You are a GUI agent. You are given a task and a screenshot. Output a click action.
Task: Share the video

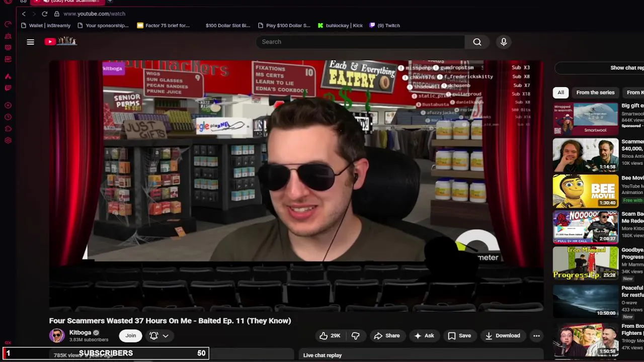[x=386, y=336]
